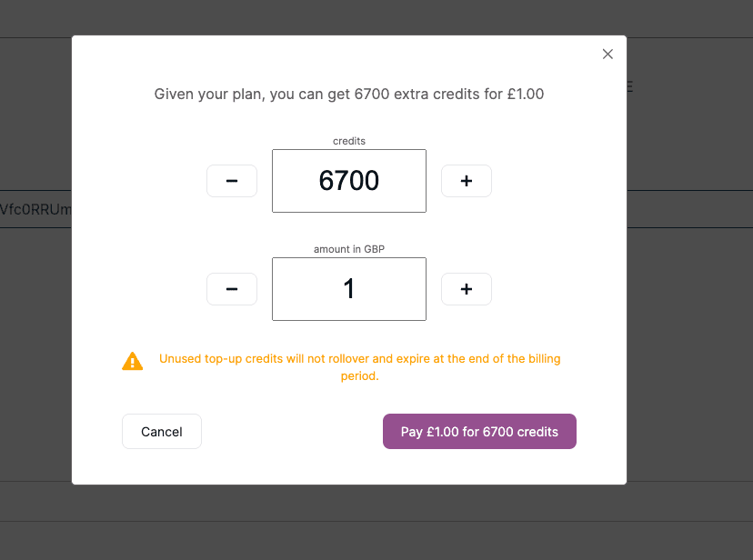Click the minus icon beside the credits field

(231, 180)
